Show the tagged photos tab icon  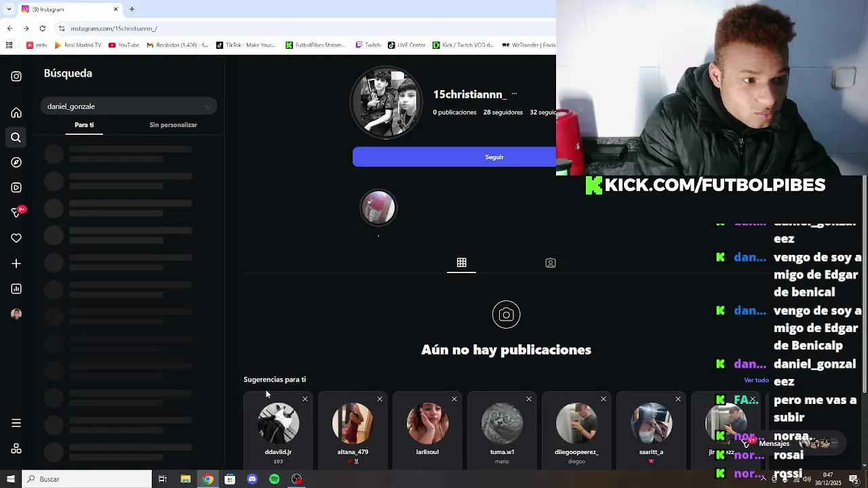pos(551,263)
